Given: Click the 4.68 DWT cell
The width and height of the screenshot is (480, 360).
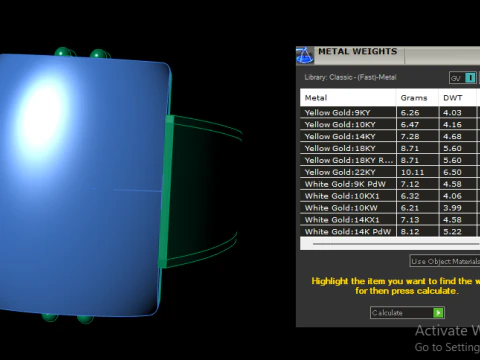Looking at the screenshot, I should 458,137.
